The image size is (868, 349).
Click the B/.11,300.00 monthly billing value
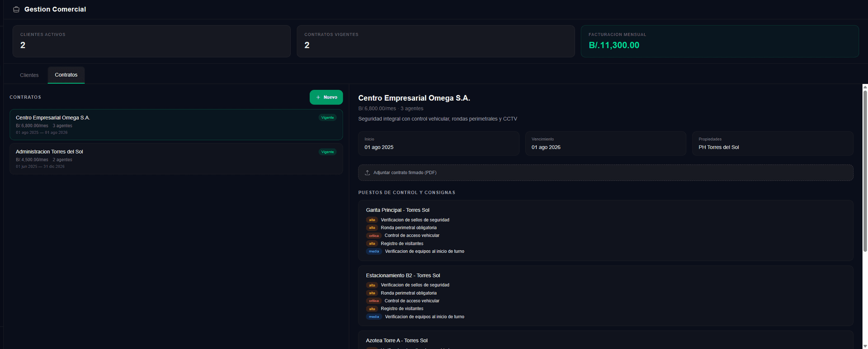614,45
